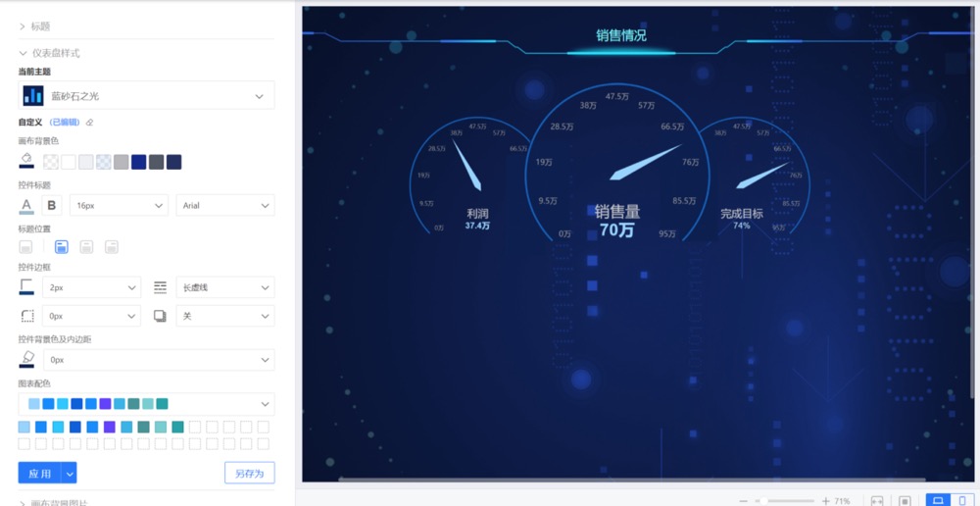The width and height of the screenshot is (980, 506).
Task: Click the 71% zoom level text
Action: [x=843, y=501]
